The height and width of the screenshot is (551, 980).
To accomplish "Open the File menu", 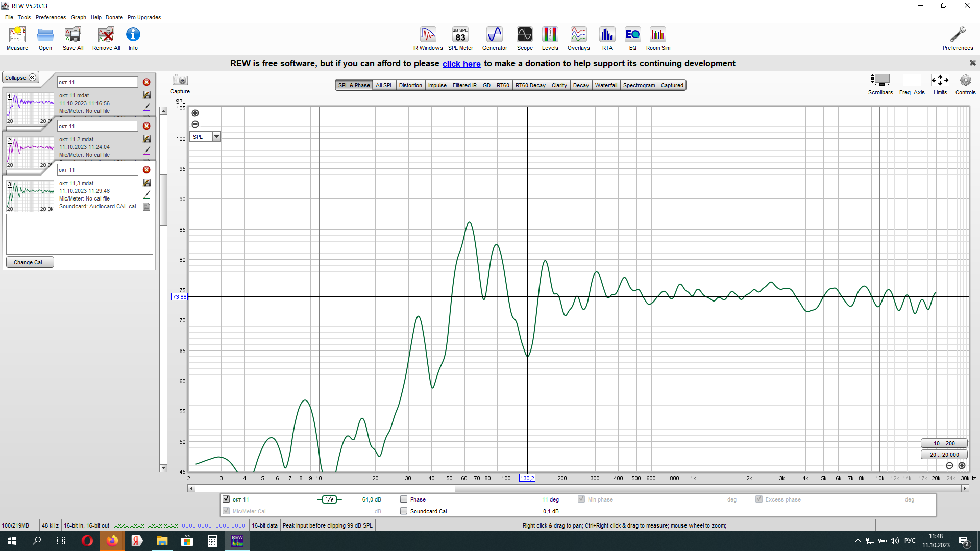I will click(x=9, y=17).
